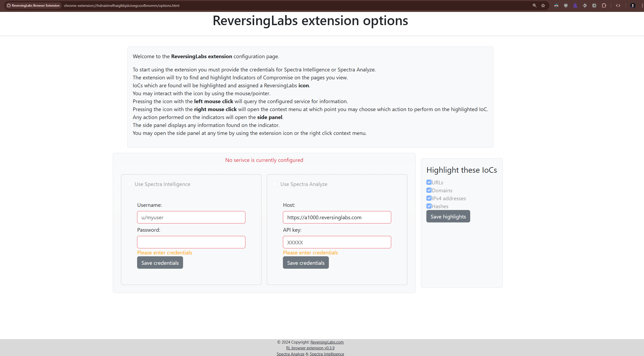Viewport: 644px width, 356px height.
Task: Open RL browser extension v0.3.9 link
Action: coord(310,348)
